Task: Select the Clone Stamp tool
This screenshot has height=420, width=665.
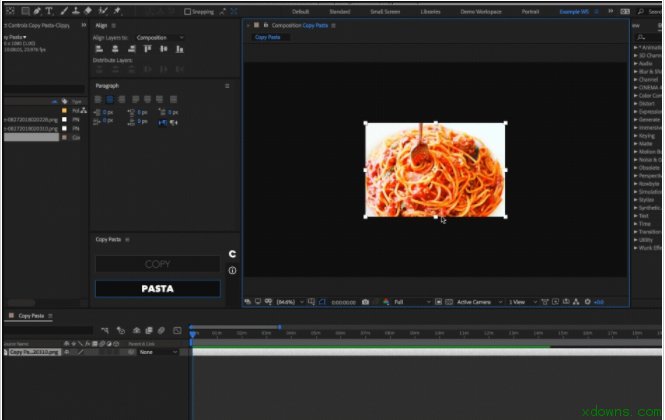Action: click(x=76, y=10)
